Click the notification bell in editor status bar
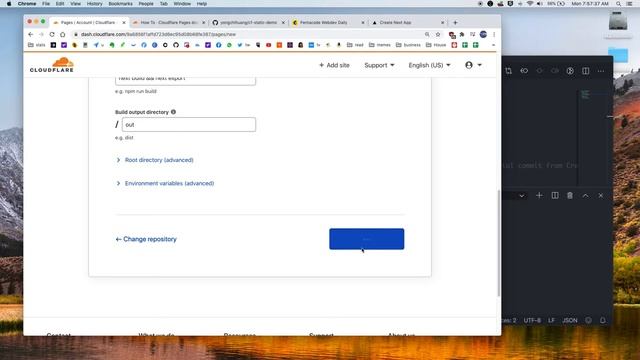 coord(603,320)
